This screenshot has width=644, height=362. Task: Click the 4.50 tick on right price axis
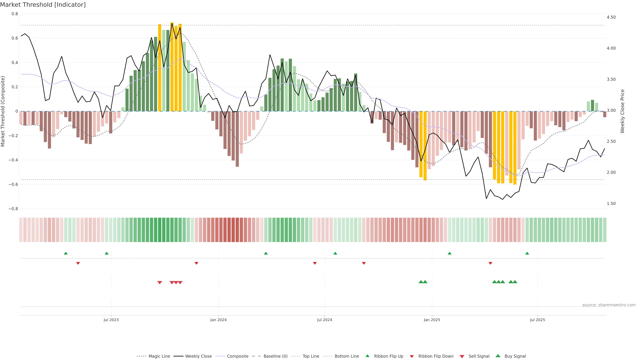click(611, 17)
